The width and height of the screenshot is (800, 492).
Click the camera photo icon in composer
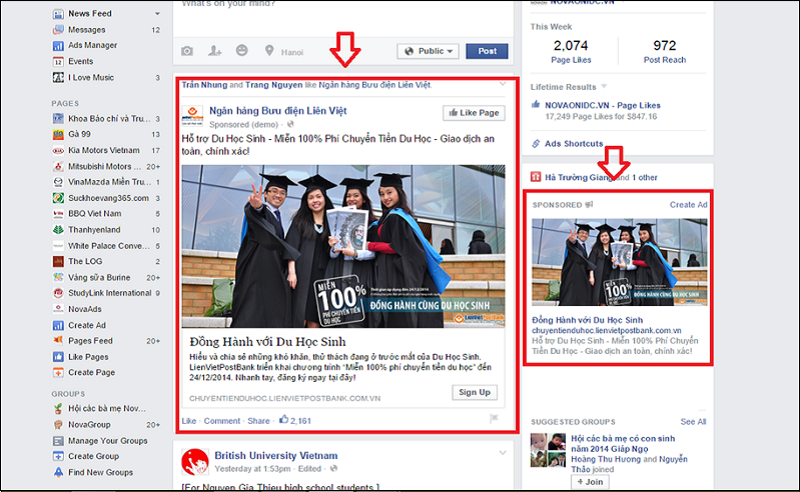[187, 51]
